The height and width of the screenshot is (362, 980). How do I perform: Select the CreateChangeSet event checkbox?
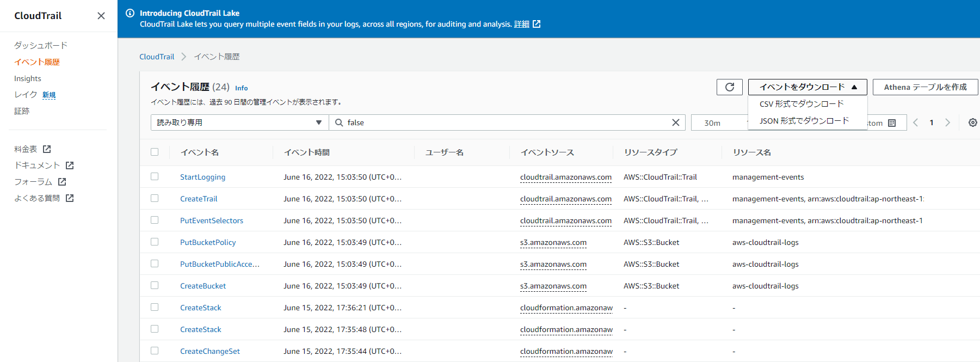155,351
